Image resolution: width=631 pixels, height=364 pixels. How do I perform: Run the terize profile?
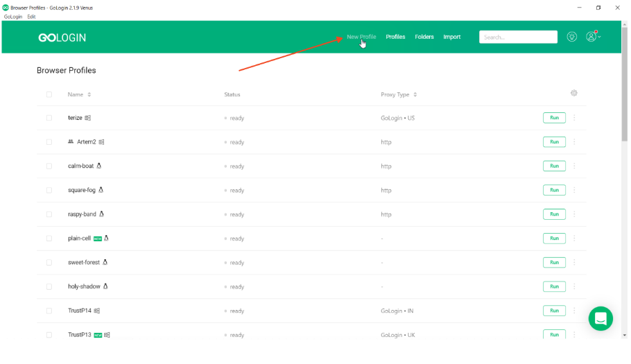pyautogui.click(x=554, y=118)
